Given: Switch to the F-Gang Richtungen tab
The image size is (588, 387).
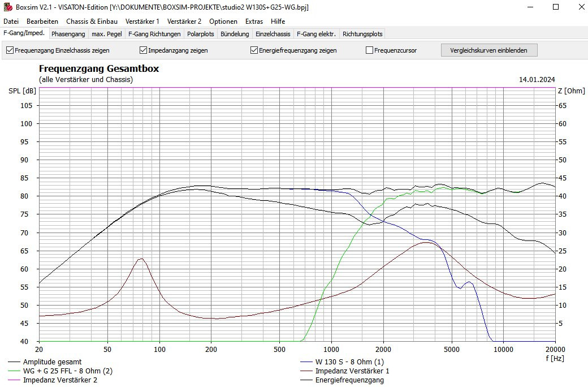Looking at the screenshot, I should coord(154,34).
